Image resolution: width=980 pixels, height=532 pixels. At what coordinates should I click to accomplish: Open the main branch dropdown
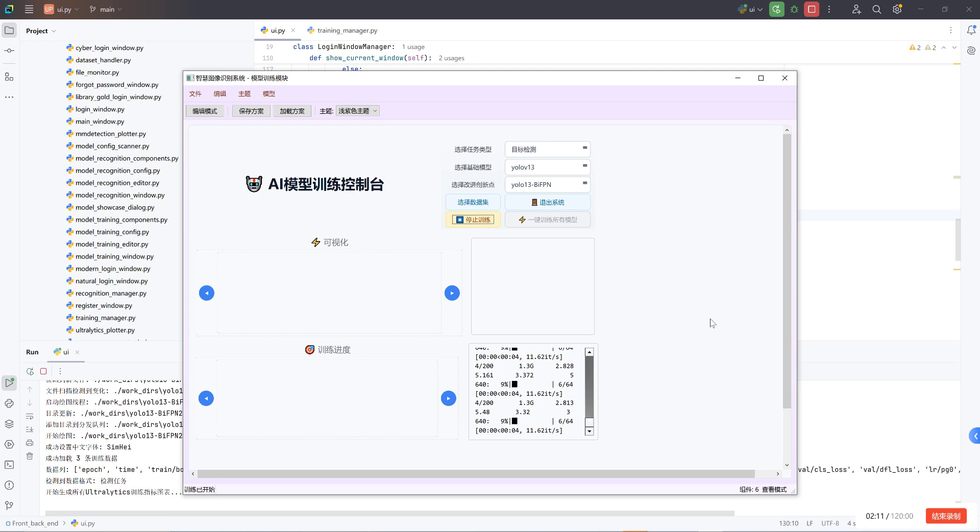pos(106,9)
